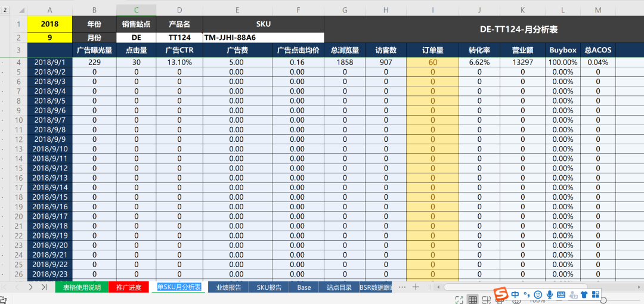The height and width of the screenshot is (304, 644).
Task: Select column I header
Action: (432, 10)
